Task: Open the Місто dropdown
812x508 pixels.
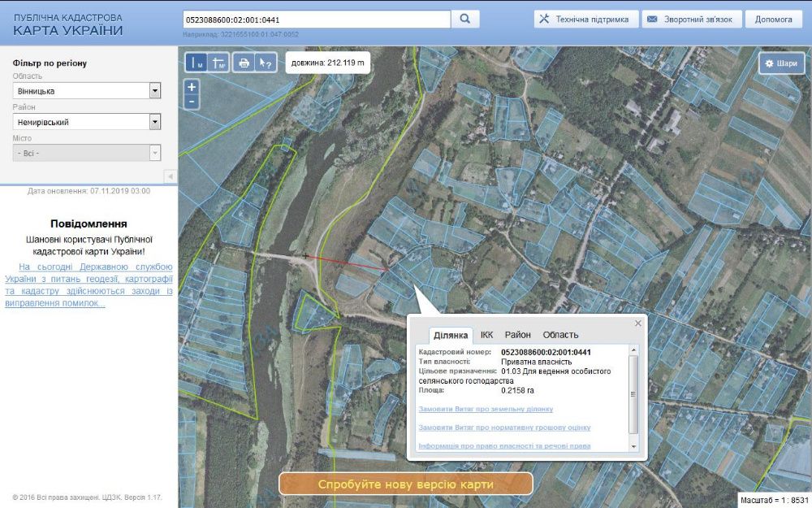Action: [87, 153]
